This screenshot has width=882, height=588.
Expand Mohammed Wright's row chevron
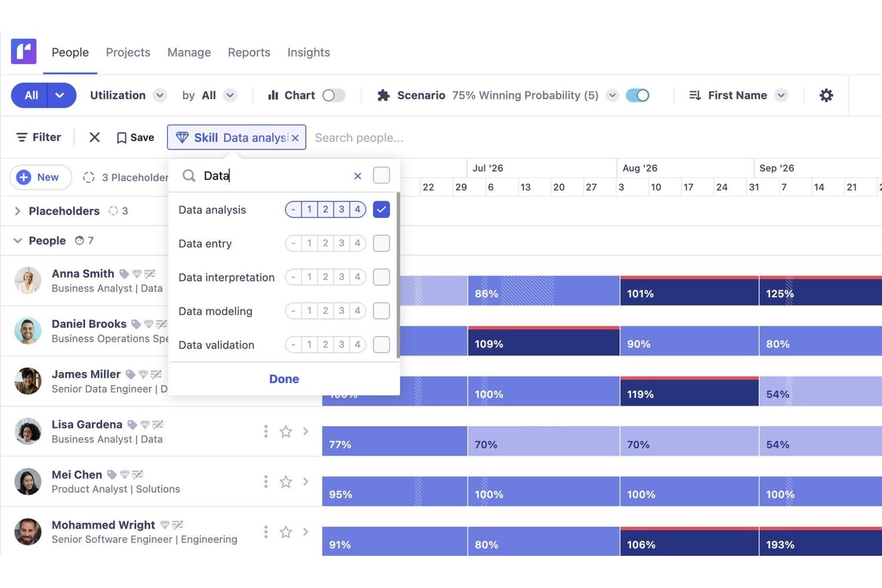pos(306,531)
